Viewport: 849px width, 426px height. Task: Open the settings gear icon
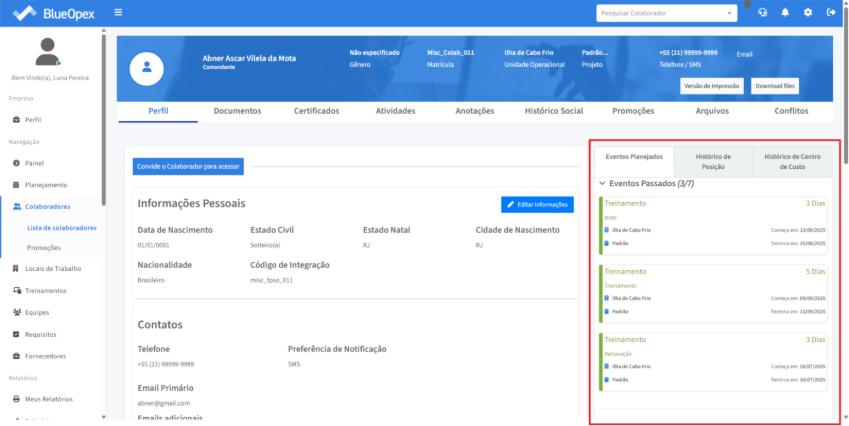click(x=808, y=13)
